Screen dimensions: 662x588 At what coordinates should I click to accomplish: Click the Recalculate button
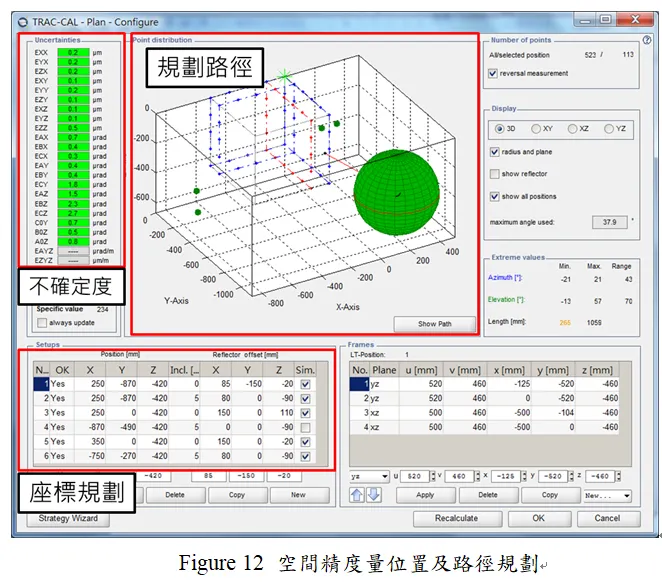click(x=457, y=518)
